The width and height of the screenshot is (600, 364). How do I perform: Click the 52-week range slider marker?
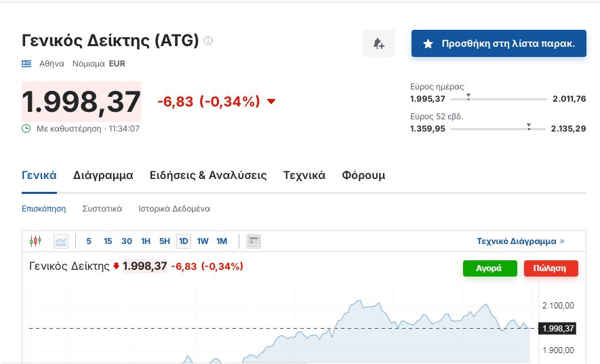point(529,126)
